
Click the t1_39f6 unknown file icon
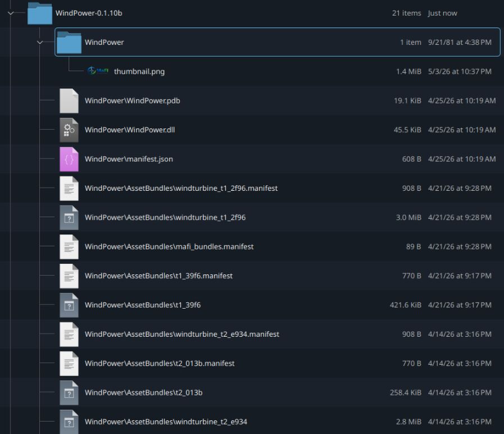(69, 305)
